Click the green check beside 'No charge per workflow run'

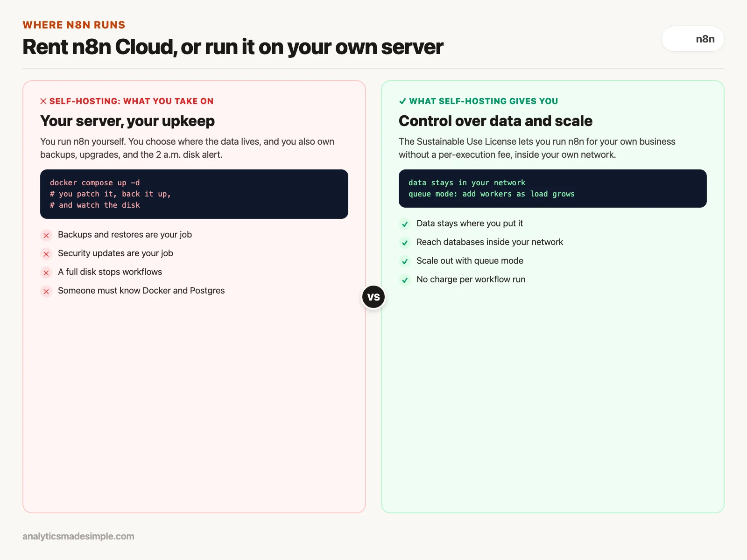pyautogui.click(x=405, y=280)
